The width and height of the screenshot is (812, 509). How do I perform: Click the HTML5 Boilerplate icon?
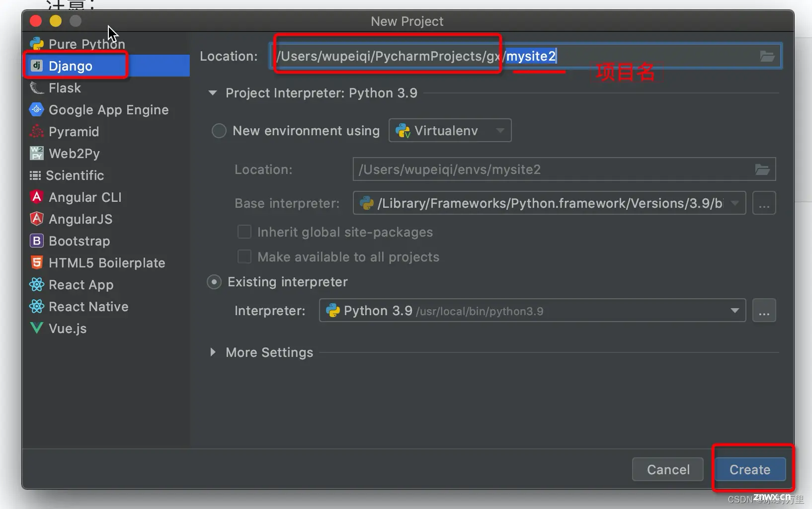point(37,262)
